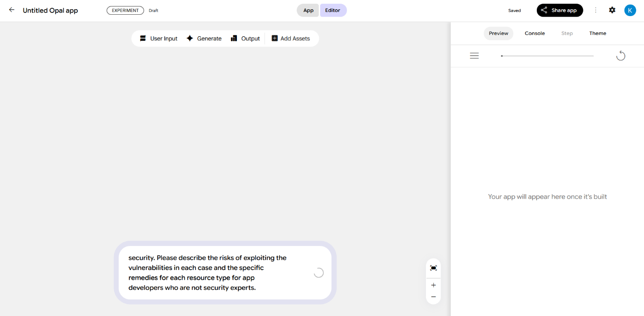Select the Step tab

567,33
